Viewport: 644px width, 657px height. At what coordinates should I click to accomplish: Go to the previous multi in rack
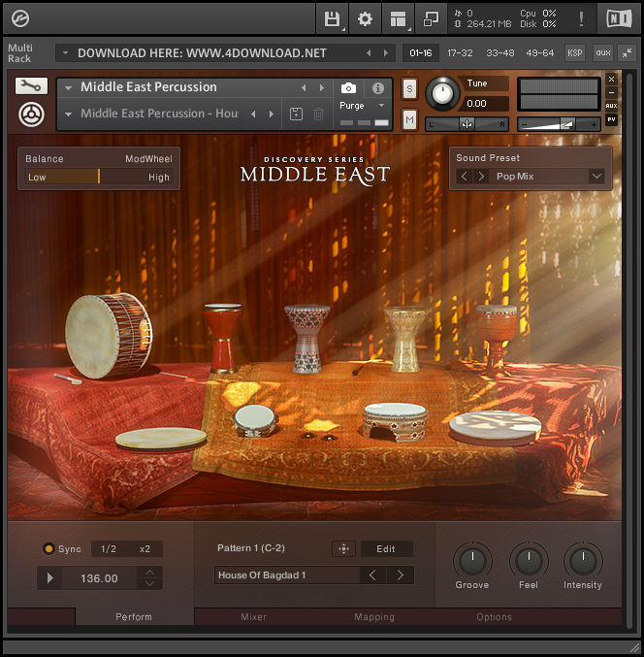[369, 52]
